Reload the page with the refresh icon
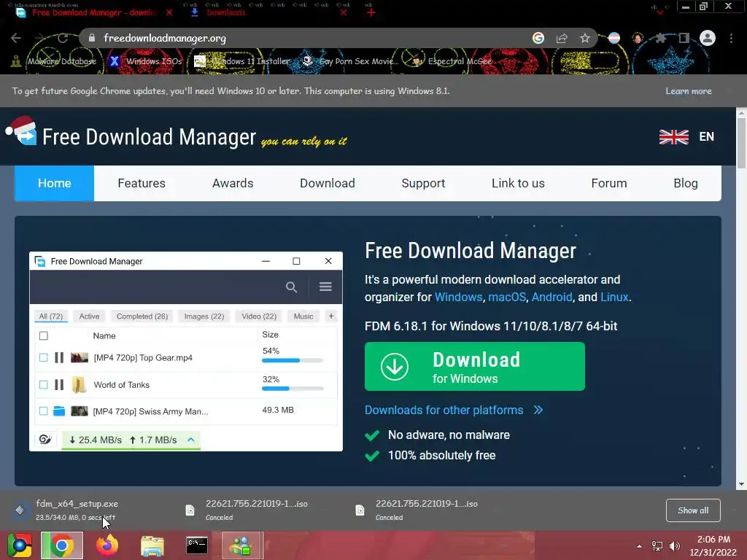This screenshot has height=560, width=747. pyautogui.click(x=63, y=38)
